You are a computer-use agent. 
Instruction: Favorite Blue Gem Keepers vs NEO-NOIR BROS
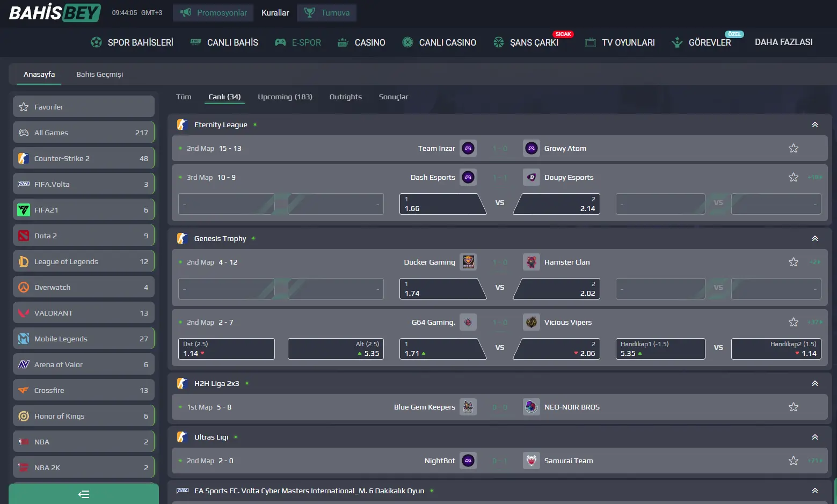point(794,407)
